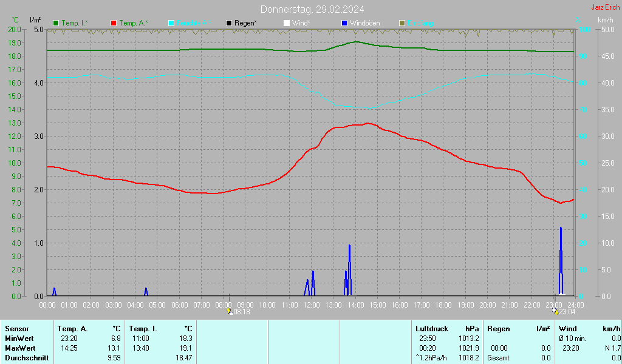Click the blue Windböen legend swatch
The width and height of the screenshot is (622, 364).
tap(344, 23)
